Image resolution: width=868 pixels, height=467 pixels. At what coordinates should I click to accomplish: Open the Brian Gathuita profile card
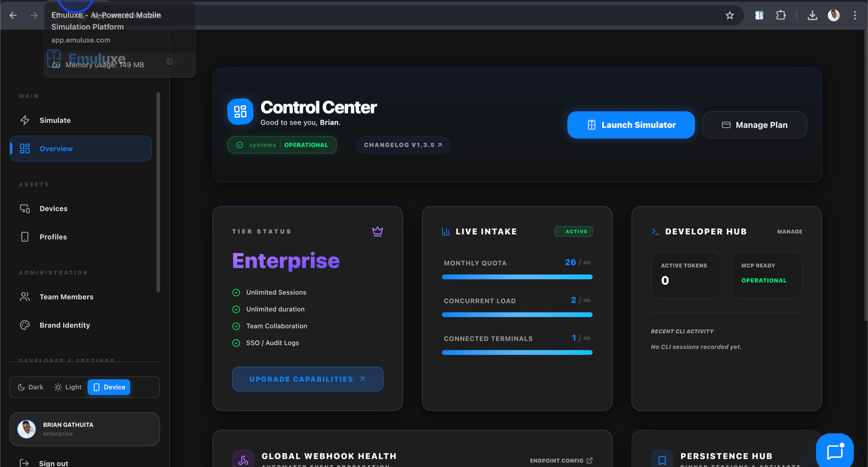click(x=85, y=429)
